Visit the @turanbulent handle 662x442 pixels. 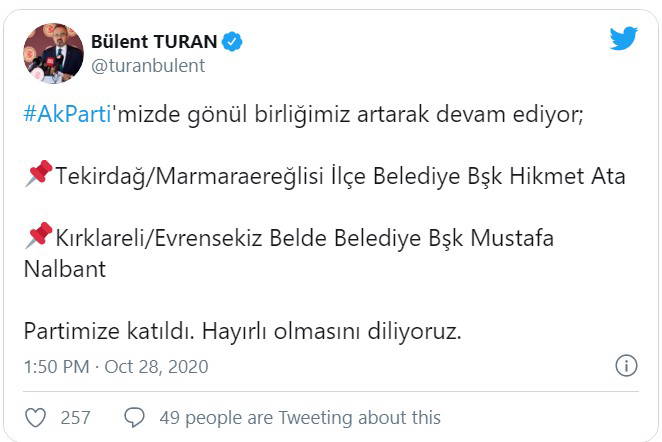point(148,66)
